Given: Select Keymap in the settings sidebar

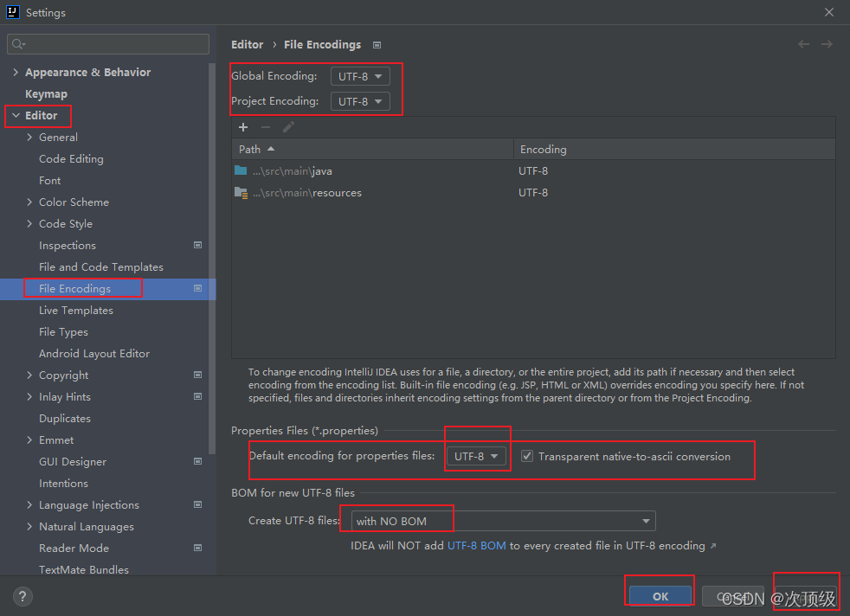Looking at the screenshot, I should point(46,93).
